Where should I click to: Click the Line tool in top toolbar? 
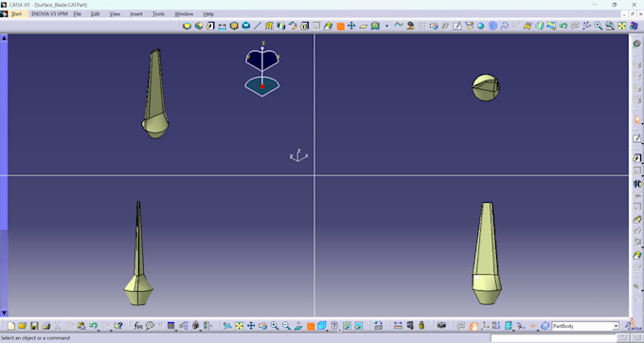tap(258, 26)
